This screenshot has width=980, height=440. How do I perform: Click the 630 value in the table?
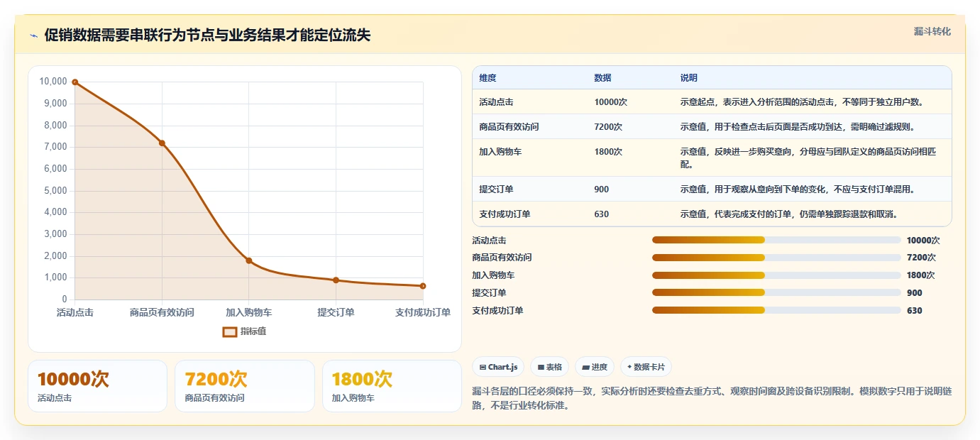coord(601,214)
